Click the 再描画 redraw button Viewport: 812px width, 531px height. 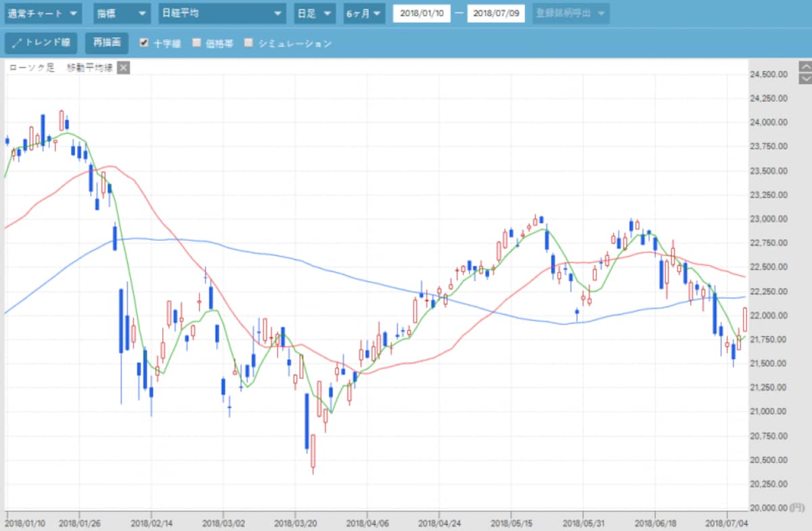107,43
